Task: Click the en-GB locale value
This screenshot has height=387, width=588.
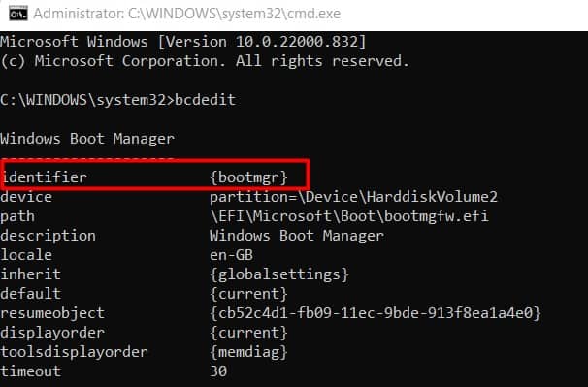Action: (x=231, y=255)
